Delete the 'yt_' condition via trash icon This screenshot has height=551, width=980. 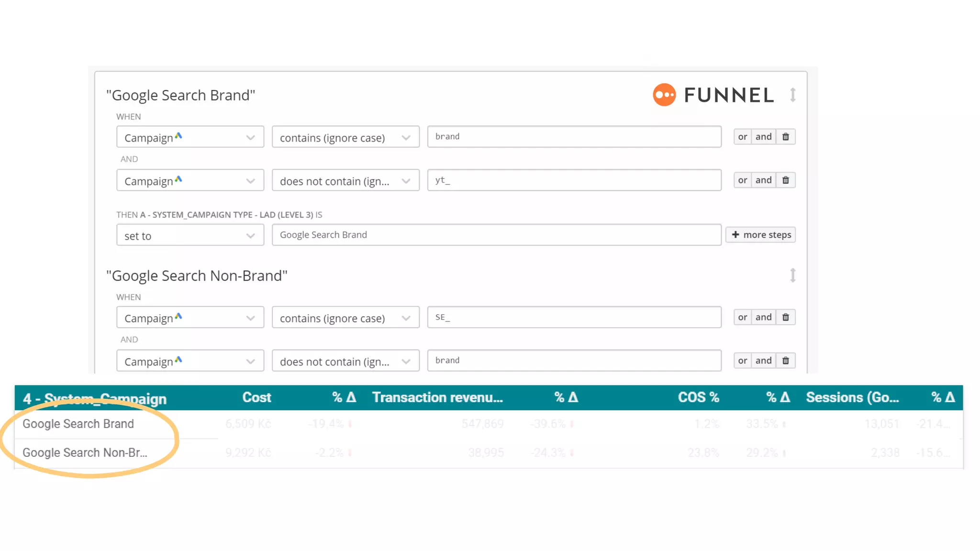coord(785,180)
